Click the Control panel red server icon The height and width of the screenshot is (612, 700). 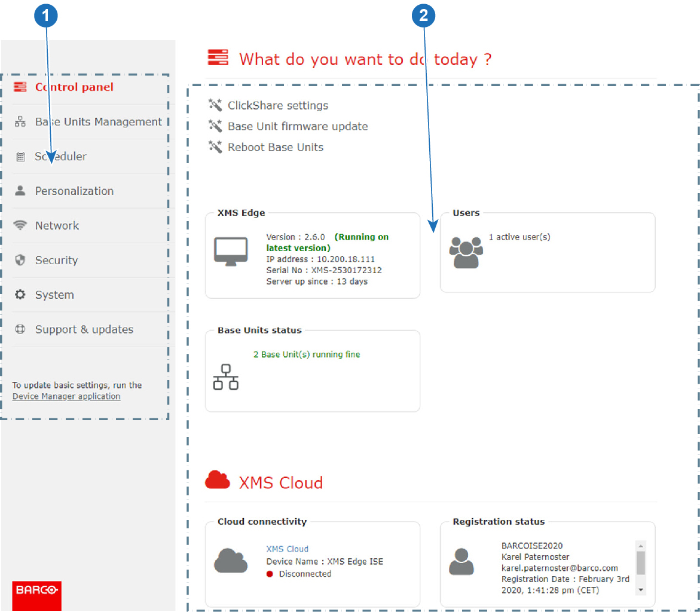pyautogui.click(x=20, y=87)
